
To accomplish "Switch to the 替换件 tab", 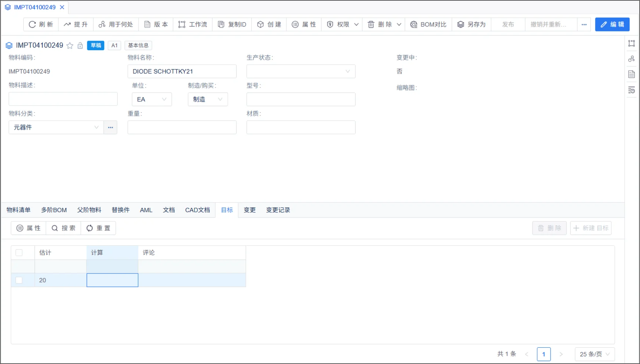I will click(x=121, y=210).
